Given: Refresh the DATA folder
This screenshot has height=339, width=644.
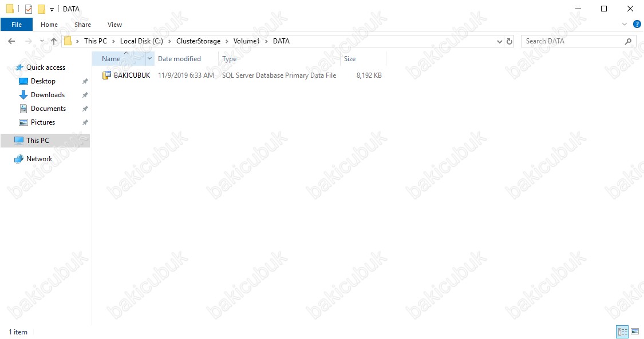Looking at the screenshot, I should 509,41.
